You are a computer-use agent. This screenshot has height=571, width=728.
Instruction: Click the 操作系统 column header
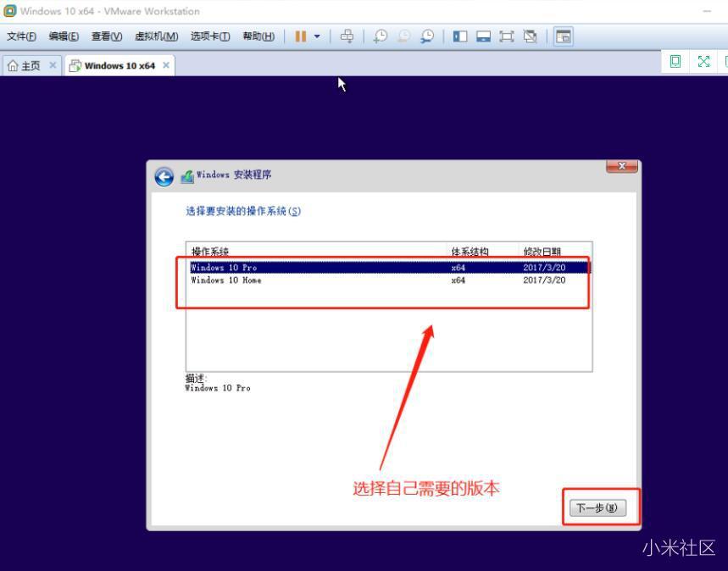pos(210,252)
